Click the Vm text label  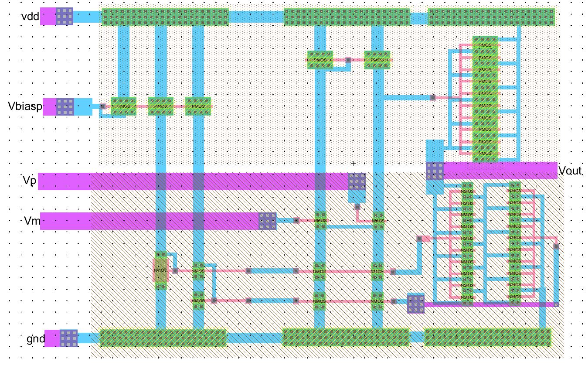click(32, 222)
